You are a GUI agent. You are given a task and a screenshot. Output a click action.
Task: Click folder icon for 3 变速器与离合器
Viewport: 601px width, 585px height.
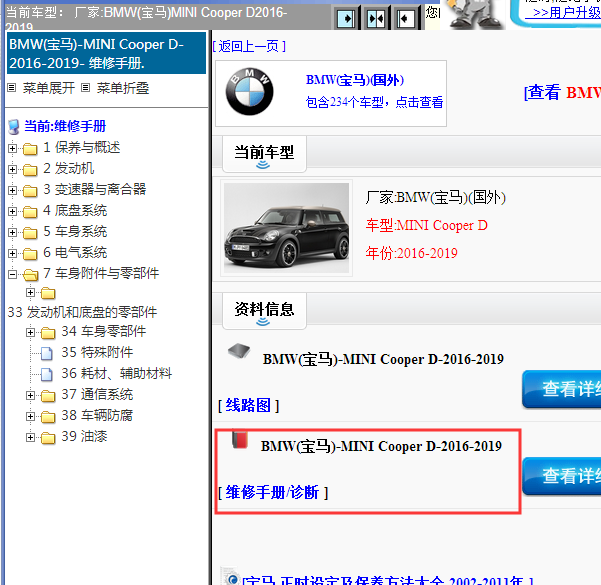30,191
